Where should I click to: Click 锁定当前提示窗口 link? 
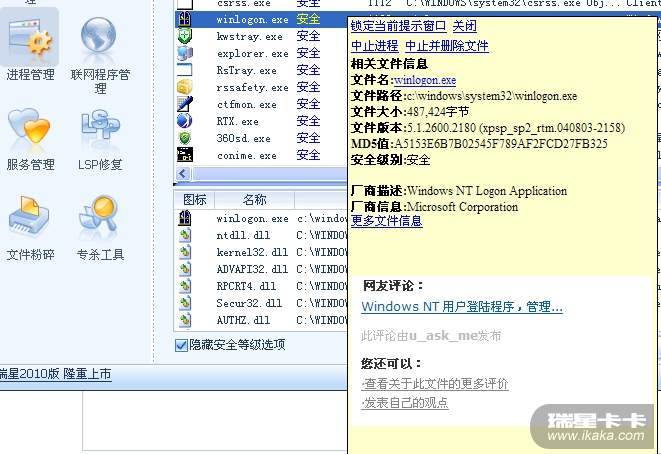[398, 26]
